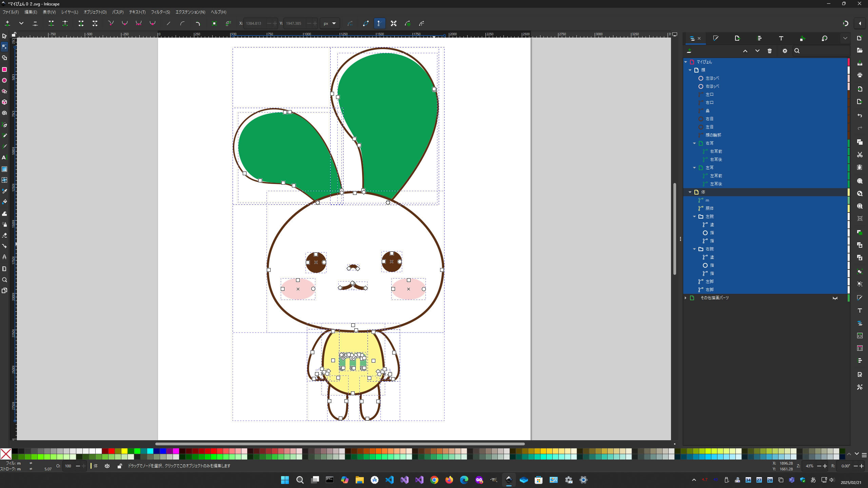
Task: Click the X coordinate input field
Action: coord(254,23)
